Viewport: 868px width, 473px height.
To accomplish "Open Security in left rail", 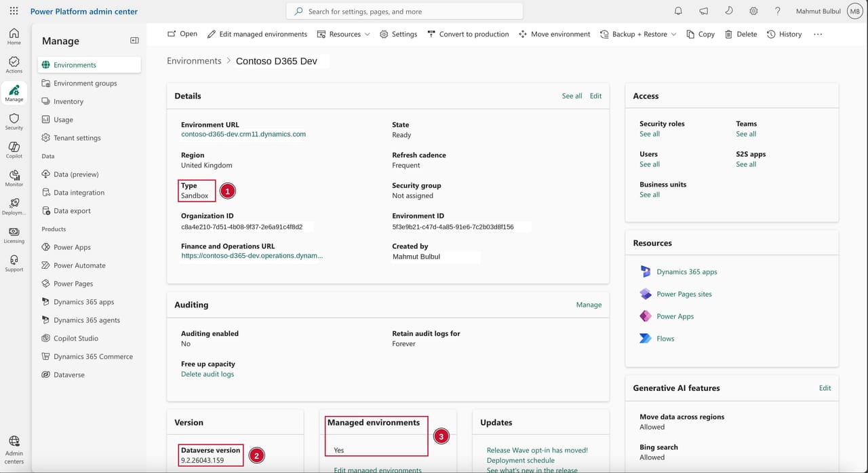I will coord(14,121).
